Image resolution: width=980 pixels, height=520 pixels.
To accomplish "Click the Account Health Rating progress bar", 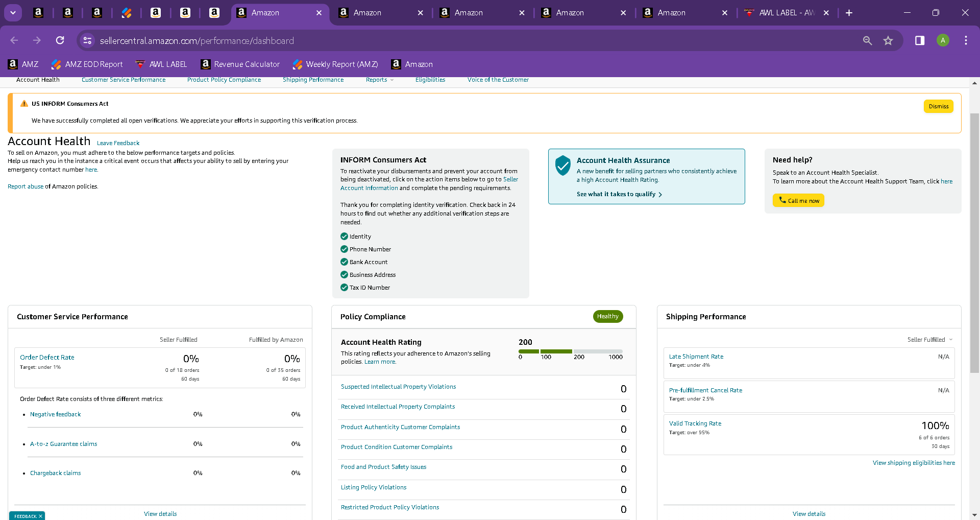I will pos(571,351).
